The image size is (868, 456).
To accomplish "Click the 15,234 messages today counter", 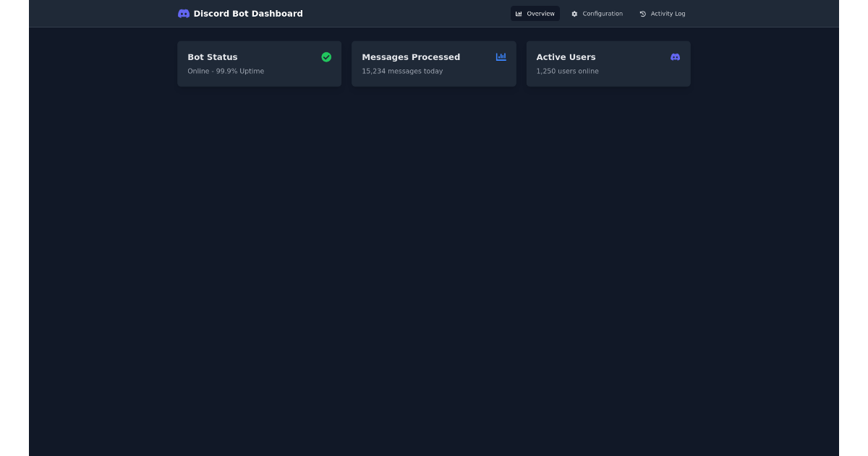I will coord(403,71).
